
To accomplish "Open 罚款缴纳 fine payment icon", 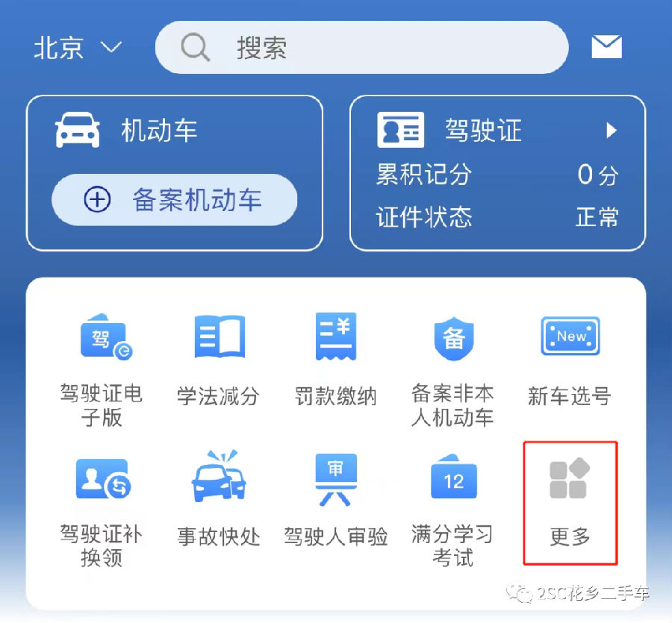I will point(335,336).
